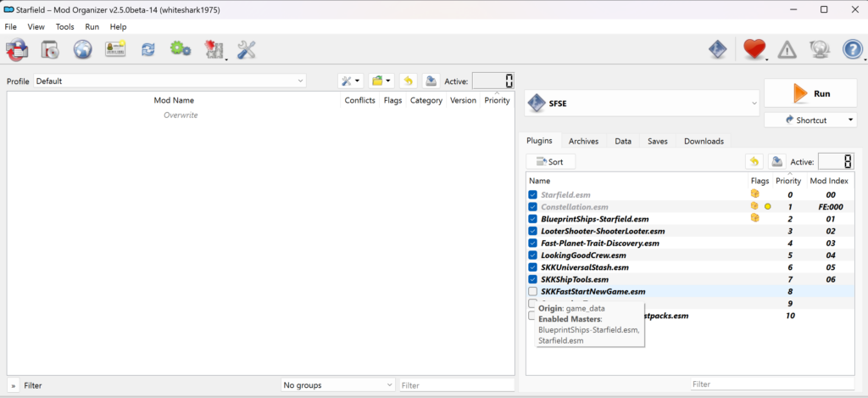Sort plugins by the Mod Index column
The image size is (868, 398).
[x=829, y=181]
